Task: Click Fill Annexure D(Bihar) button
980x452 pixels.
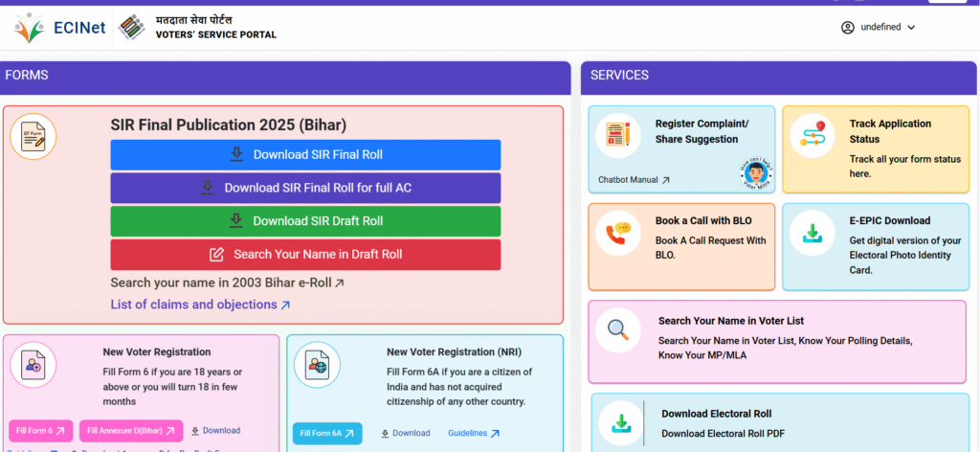Action: [131, 431]
